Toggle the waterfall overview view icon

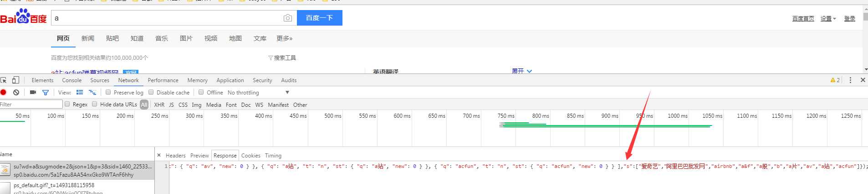[92, 92]
